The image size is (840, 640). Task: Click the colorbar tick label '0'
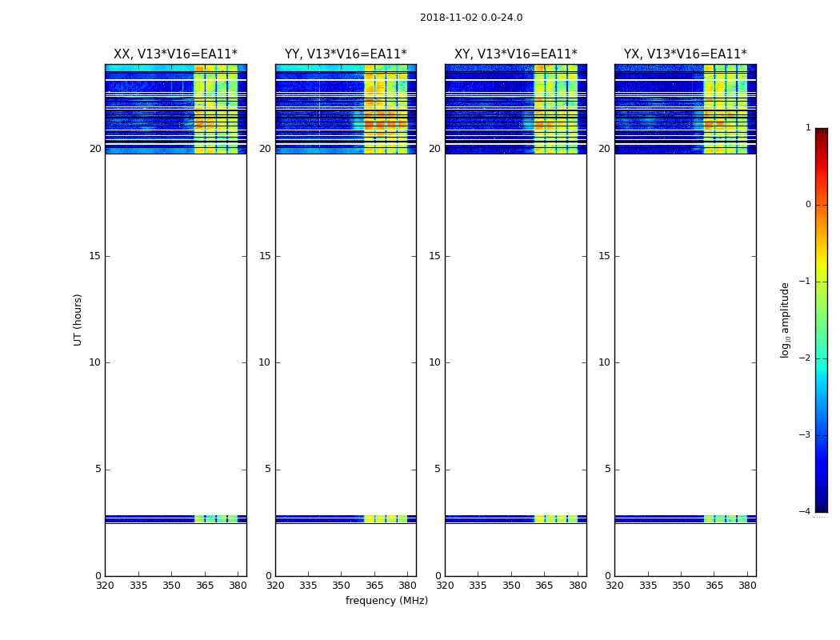(807, 205)
